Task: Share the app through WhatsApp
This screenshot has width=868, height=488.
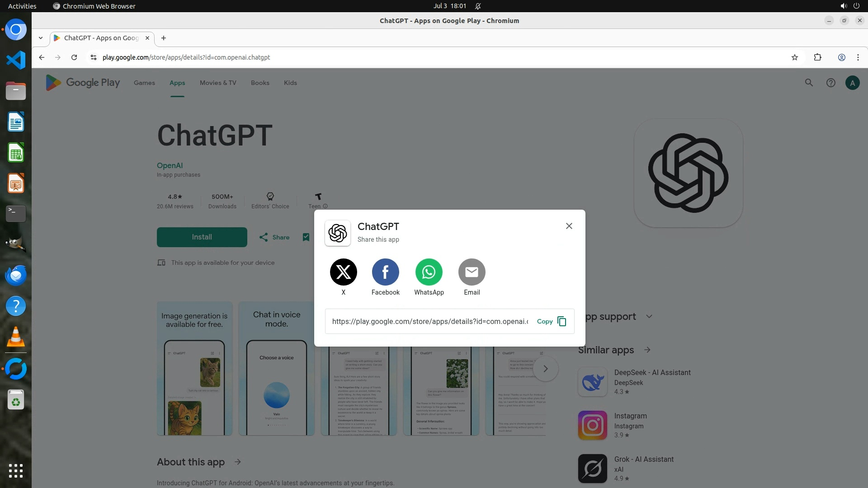Action: click(429, 272)
